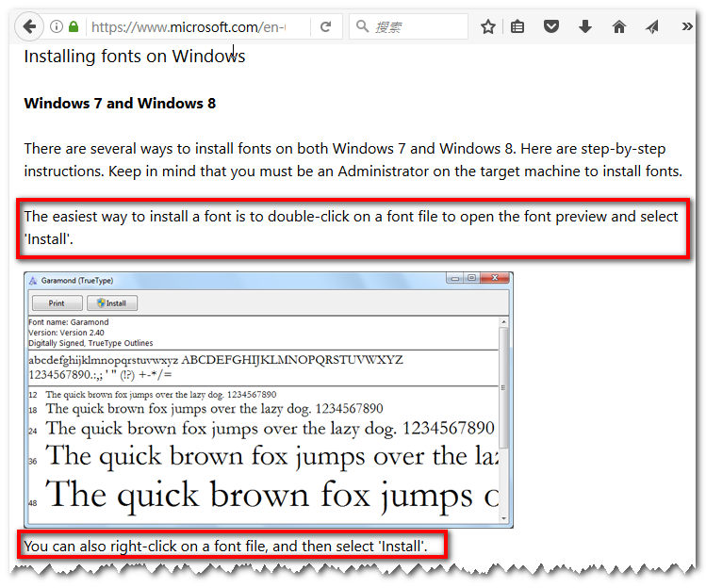Click scroll up arrow in font preview
This screenshot has height=588, width=706.
[504, 322]
